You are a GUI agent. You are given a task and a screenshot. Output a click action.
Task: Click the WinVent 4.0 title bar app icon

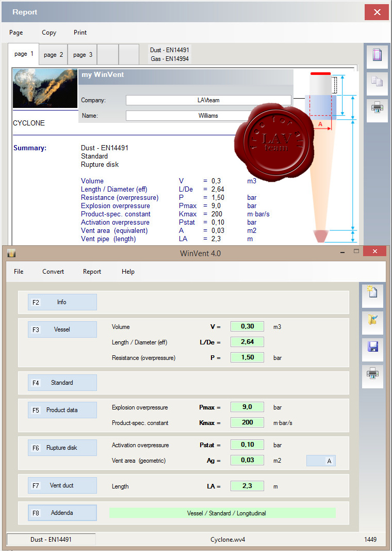[x=11, y=253]
